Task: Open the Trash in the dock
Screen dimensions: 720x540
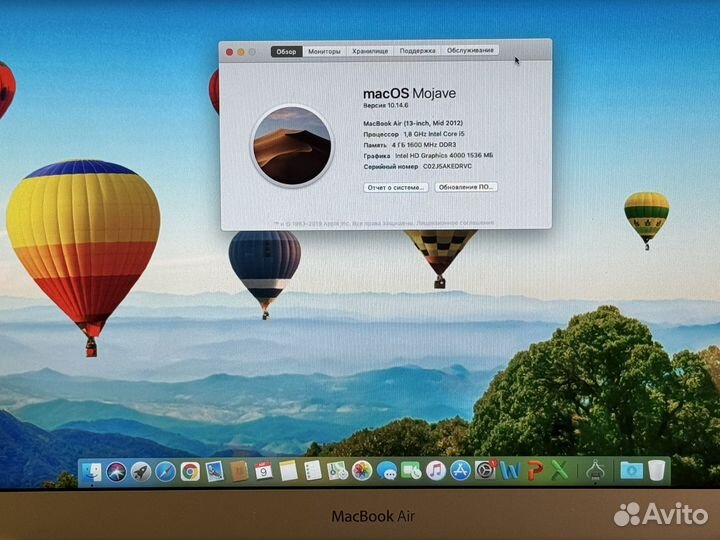Action: (x=657, y=471)
